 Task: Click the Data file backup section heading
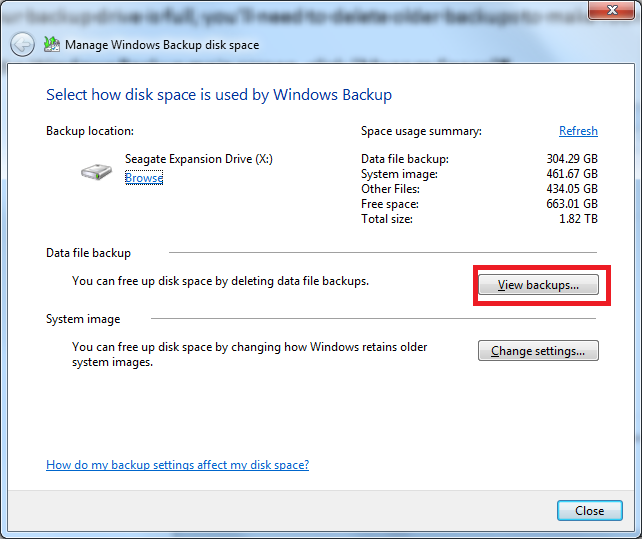tap(88, 253)
